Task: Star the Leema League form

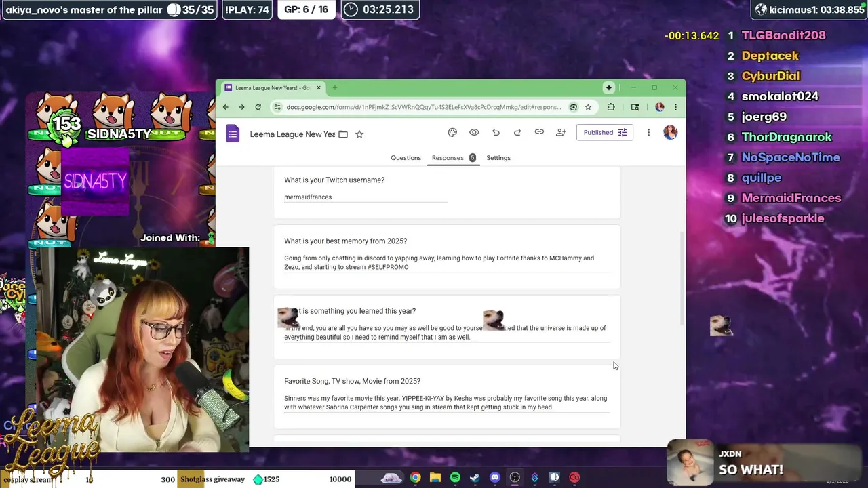Action: (x=359, y=134)
